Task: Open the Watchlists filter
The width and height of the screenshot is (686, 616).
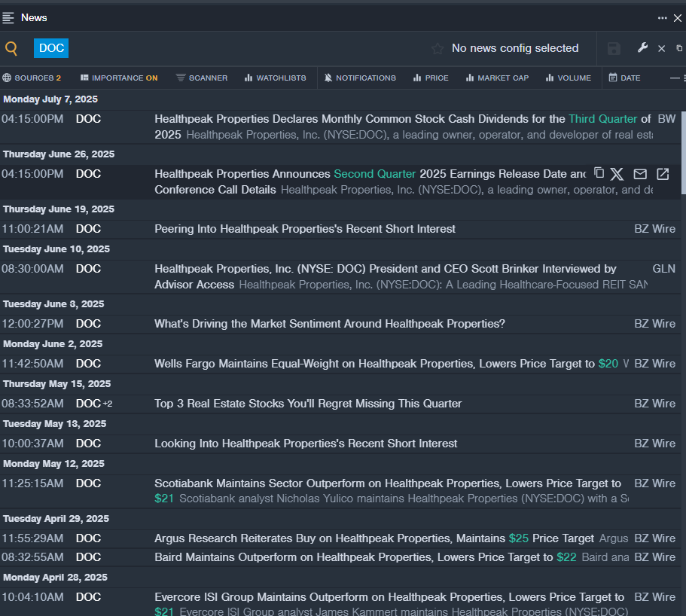Action: [x=275, y=78]
